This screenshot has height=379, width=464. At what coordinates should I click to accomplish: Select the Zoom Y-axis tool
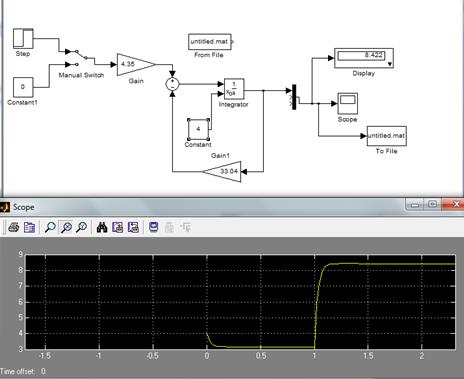coord(82,228)
